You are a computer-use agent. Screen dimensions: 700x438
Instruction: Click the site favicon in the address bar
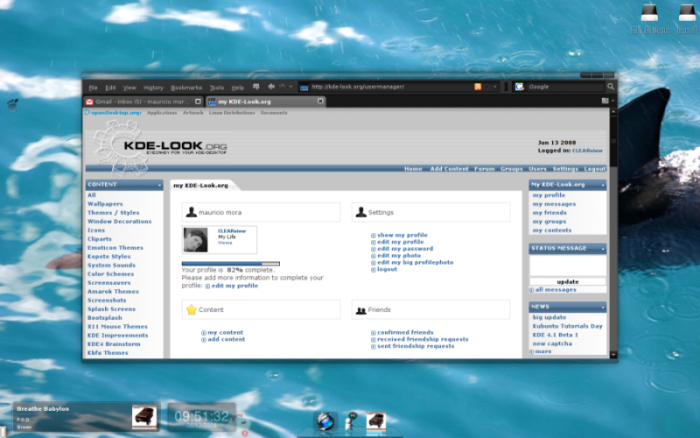(x=304, y=88)
